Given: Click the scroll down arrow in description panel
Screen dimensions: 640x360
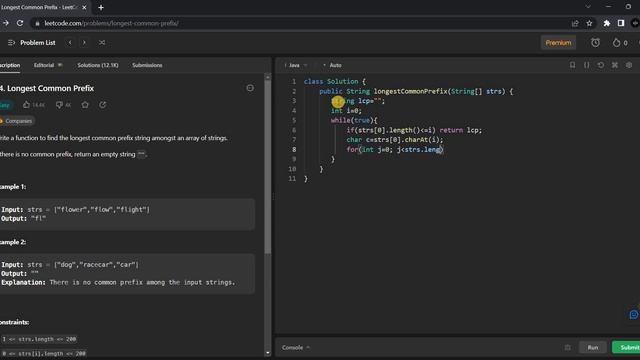Looking at the screenshot, I should [x=267, y=353].
